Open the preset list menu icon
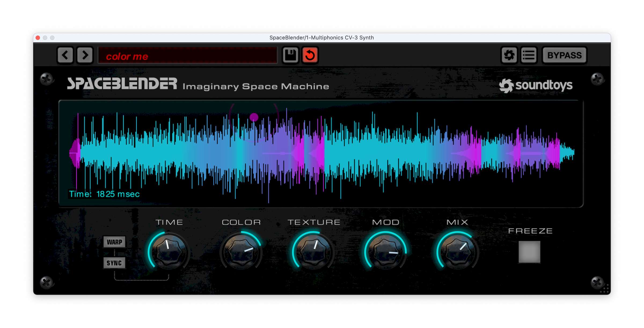The width and height of the screenshot is (644, 328). click(x=529, y=55)
